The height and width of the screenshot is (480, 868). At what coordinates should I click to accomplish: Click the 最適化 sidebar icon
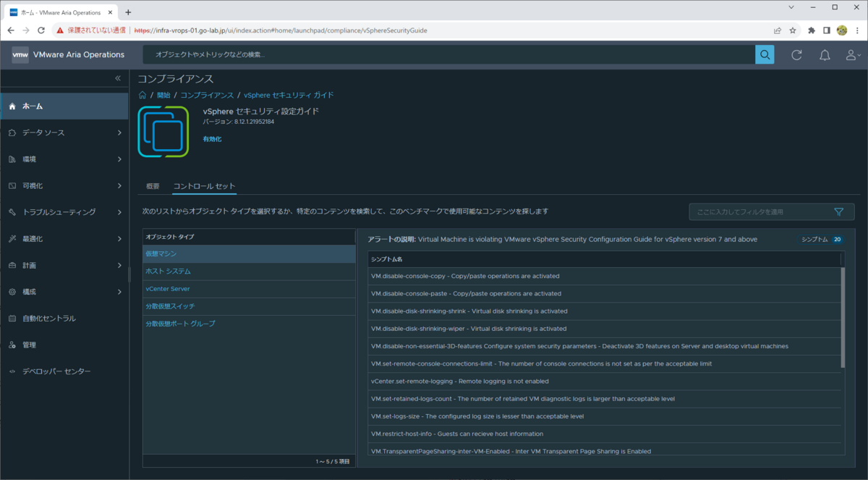pyautogui.click(x=12, y=239)
